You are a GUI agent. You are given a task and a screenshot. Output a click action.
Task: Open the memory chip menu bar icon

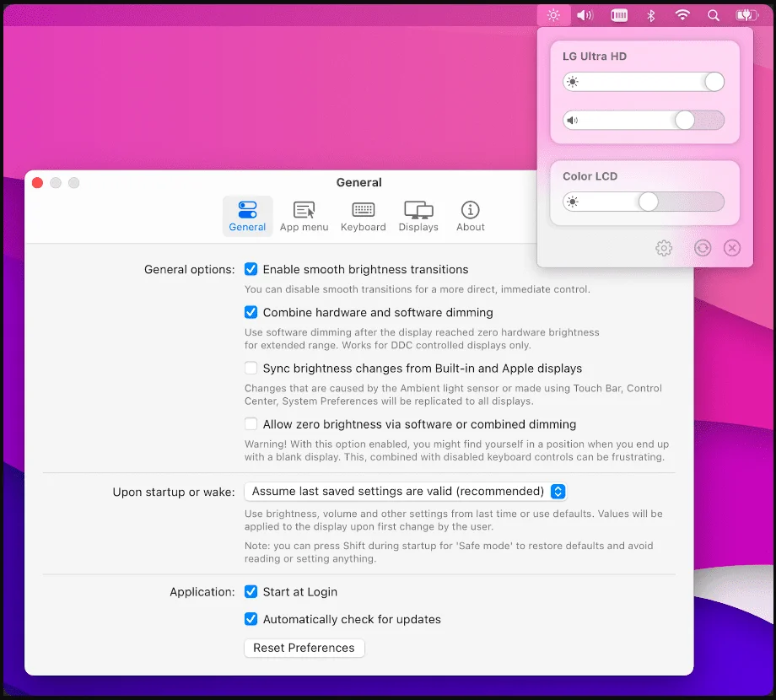coord(618,15)
